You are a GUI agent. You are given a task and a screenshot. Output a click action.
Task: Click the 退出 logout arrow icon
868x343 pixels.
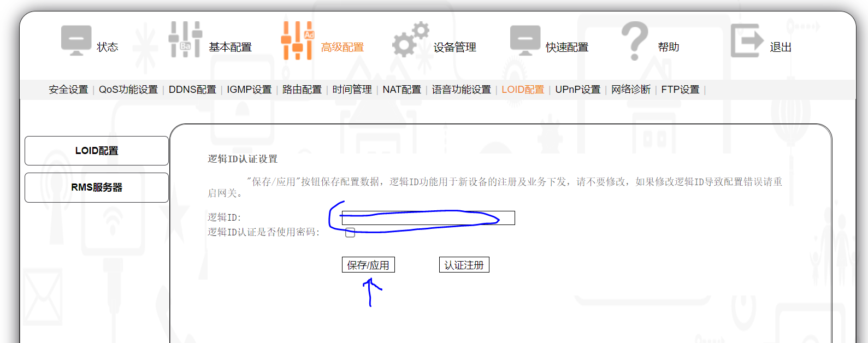[x=747, y=40]
